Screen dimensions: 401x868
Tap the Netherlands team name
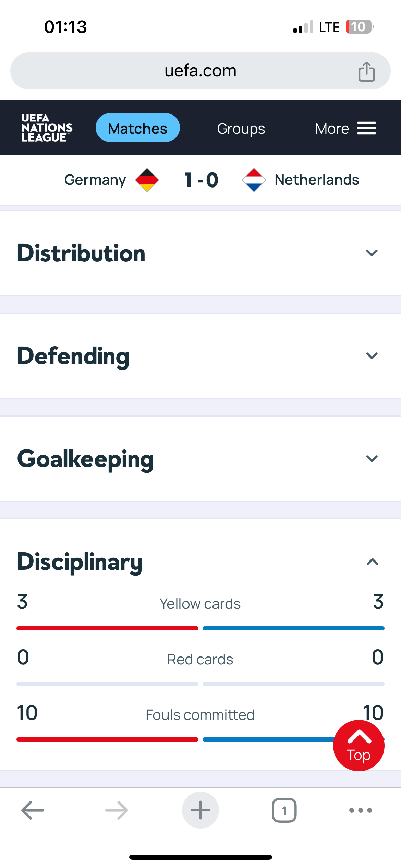317,180
